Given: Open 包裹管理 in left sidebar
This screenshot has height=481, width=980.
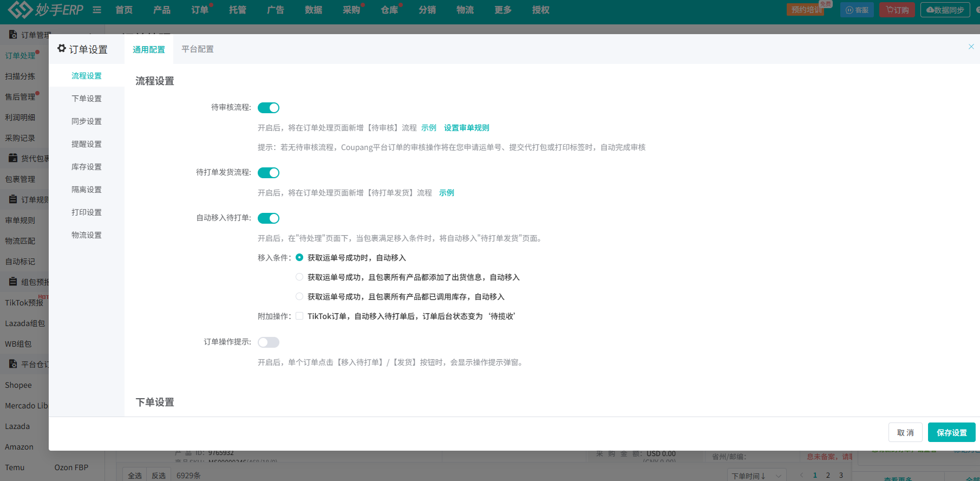Looking at the screenshot, I should coord(20,179).
